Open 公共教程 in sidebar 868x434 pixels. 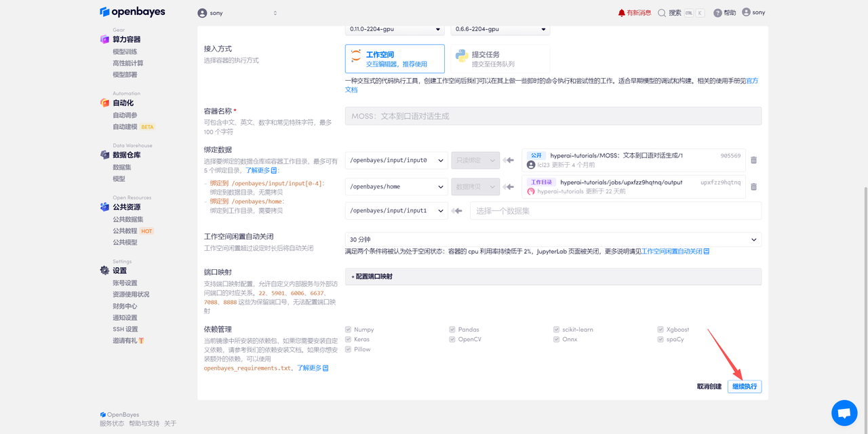tap(125, 231)
